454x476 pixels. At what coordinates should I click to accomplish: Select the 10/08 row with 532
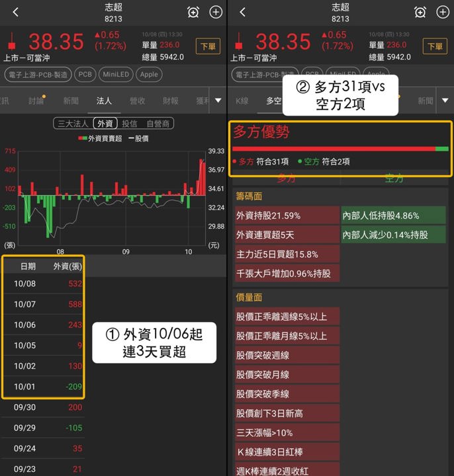(x=44, y=284)
